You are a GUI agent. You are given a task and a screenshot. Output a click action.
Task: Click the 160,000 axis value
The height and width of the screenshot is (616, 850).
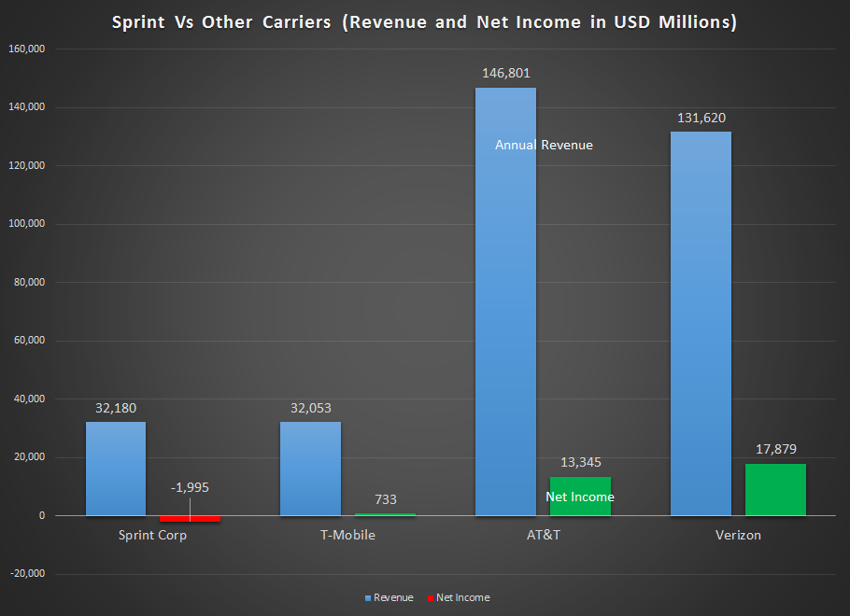coord(26,49)
